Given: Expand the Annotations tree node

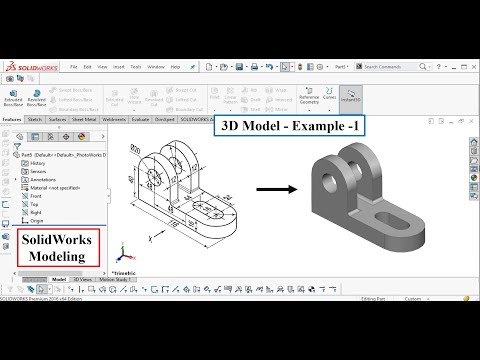Looking at the screenshot, I should pyautogui.click(x=15, y=180).
